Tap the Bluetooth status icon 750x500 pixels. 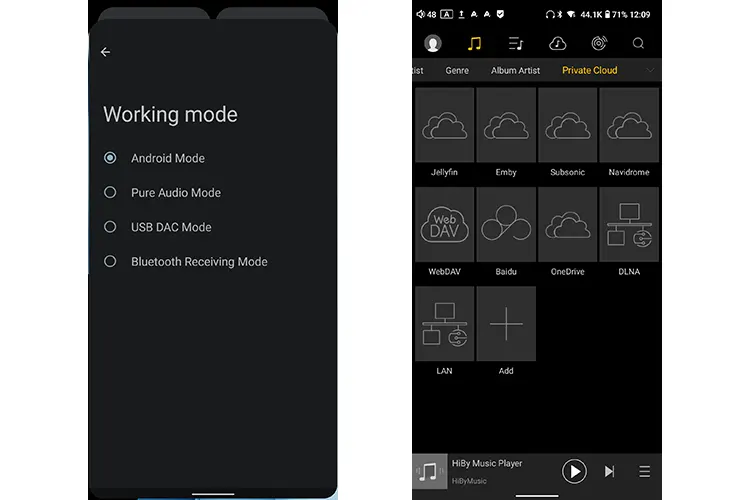(x=559, y=14)
